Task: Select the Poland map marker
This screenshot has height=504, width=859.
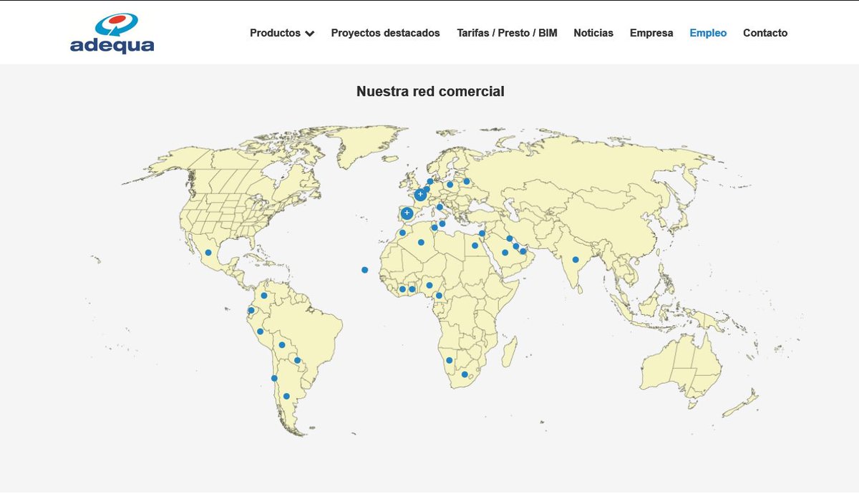Action: tap(450, 185)
